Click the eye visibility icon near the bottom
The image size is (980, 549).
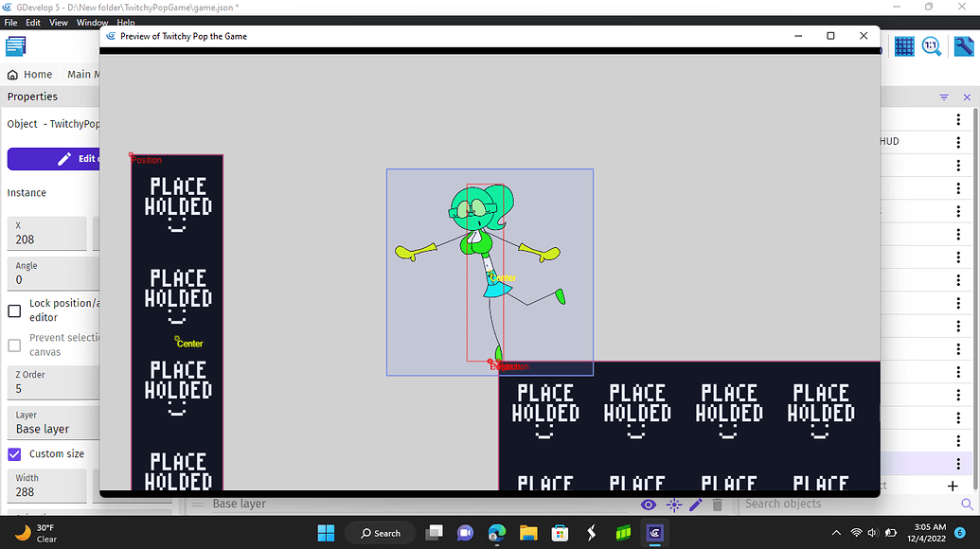pyautogui.click(x=649, y=505)
